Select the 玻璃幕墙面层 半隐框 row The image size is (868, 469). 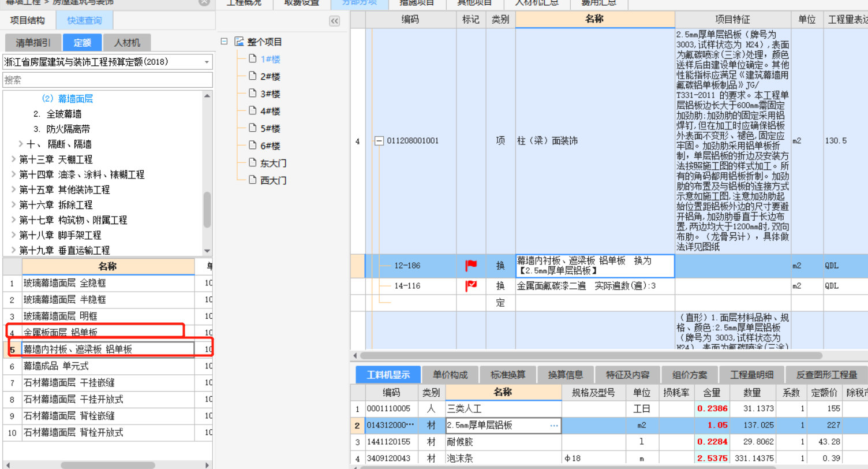pyautogui.click(x=107, y=300)
